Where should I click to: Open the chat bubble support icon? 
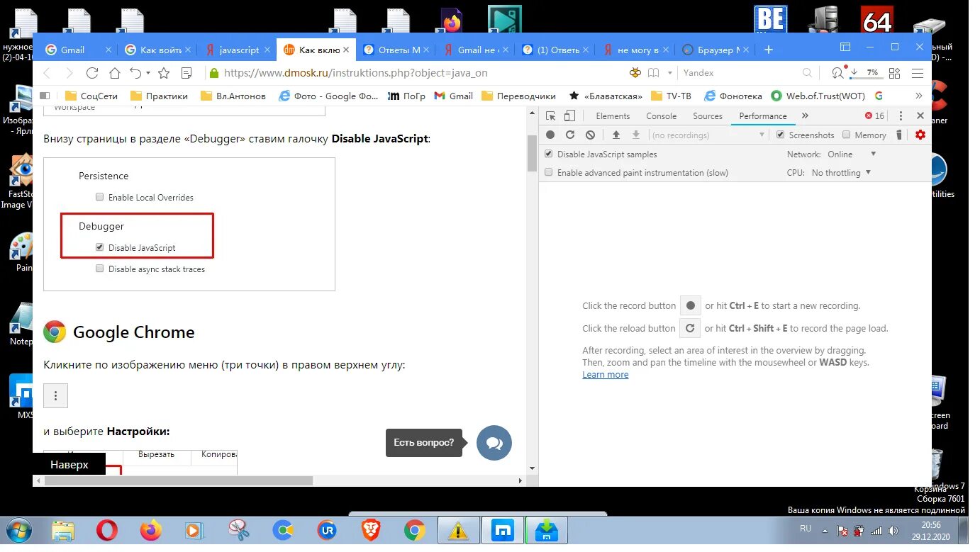[494, 443]
